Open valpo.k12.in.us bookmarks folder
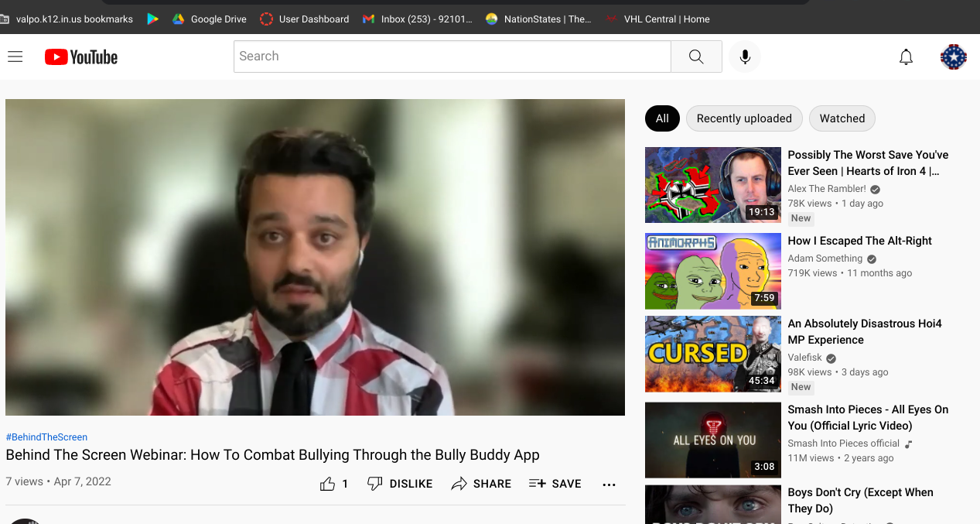 click(x=67, y=19)
